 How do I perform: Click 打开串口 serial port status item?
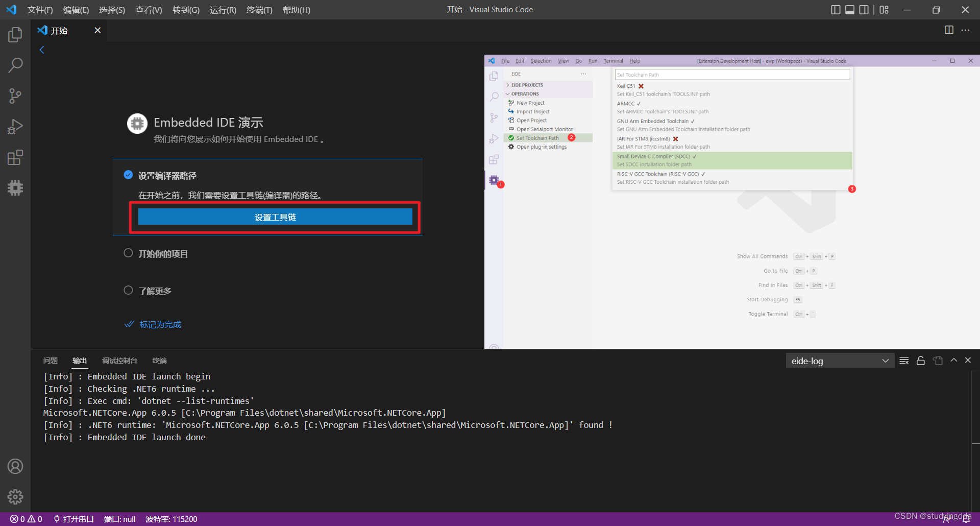(74, 519)
